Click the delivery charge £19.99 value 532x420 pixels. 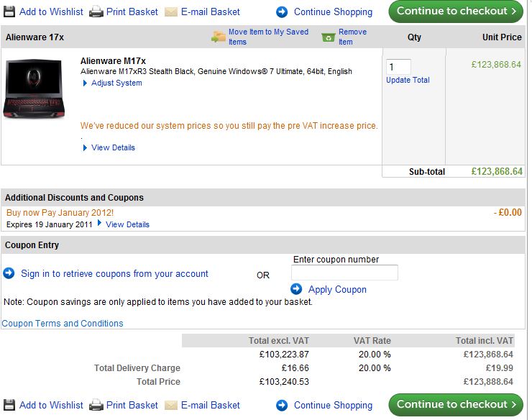[499, 368]
